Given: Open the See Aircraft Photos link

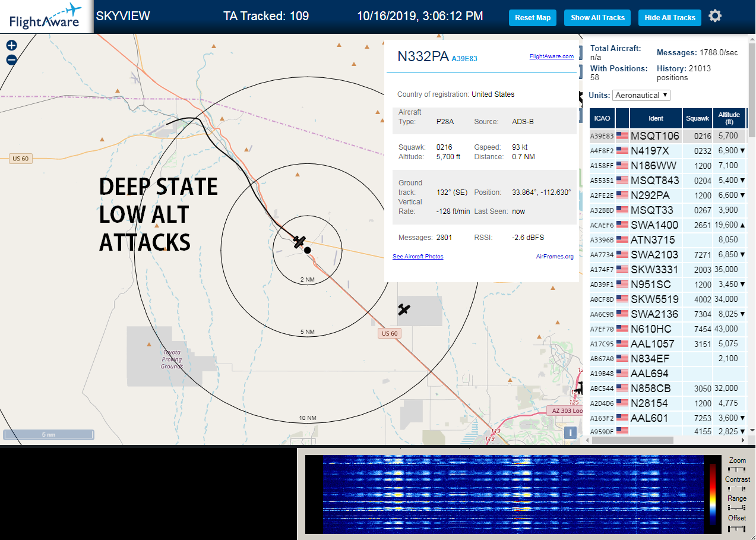Looking at the screenshot, I should (417, 257).
